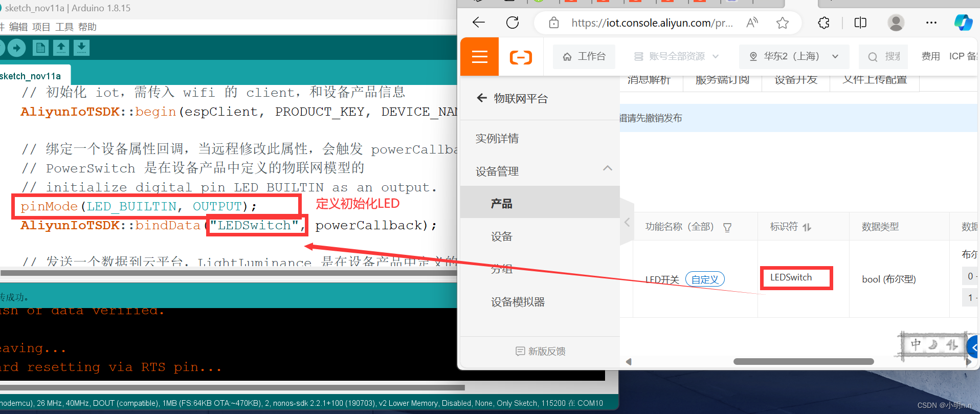Filter the 功能名称 column with the funnel icon

pyautogui.click(x=727, y=227)
